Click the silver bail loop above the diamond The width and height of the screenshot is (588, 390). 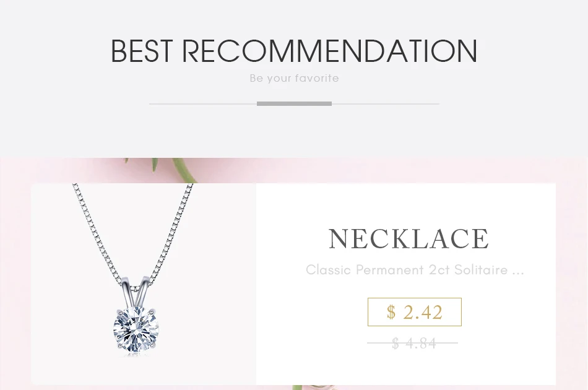135,292
